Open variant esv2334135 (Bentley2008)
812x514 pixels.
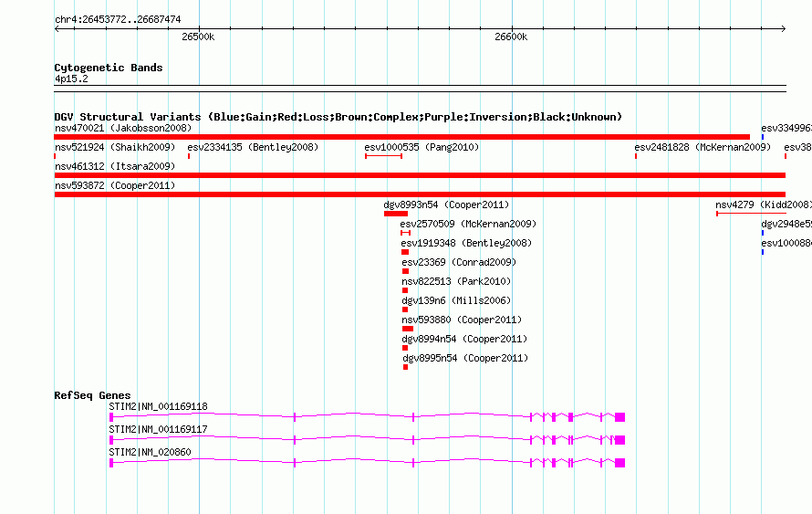point(253,147)
